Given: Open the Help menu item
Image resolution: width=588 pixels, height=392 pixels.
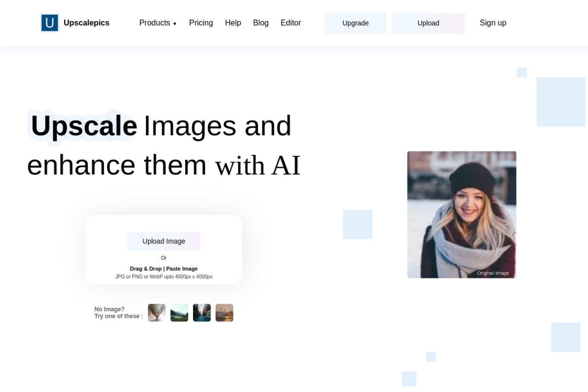Looking at the screenshot, I should point(233,23).
